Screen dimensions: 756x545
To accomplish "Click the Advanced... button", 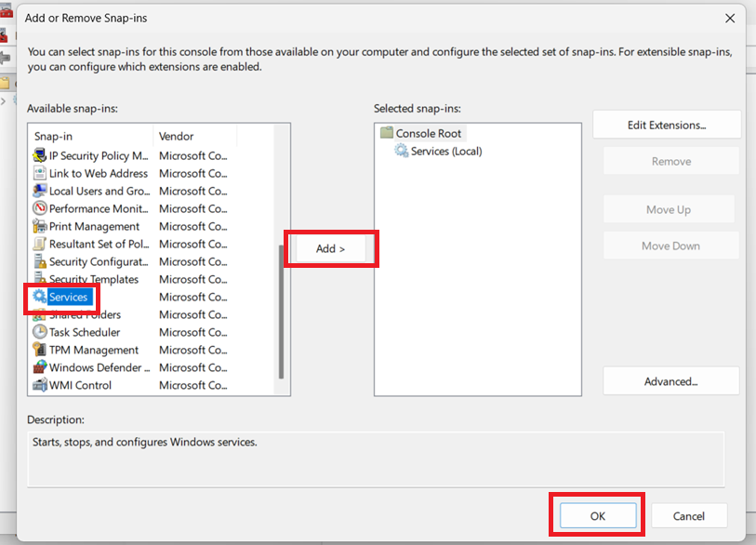I will (x=670, y=381).
